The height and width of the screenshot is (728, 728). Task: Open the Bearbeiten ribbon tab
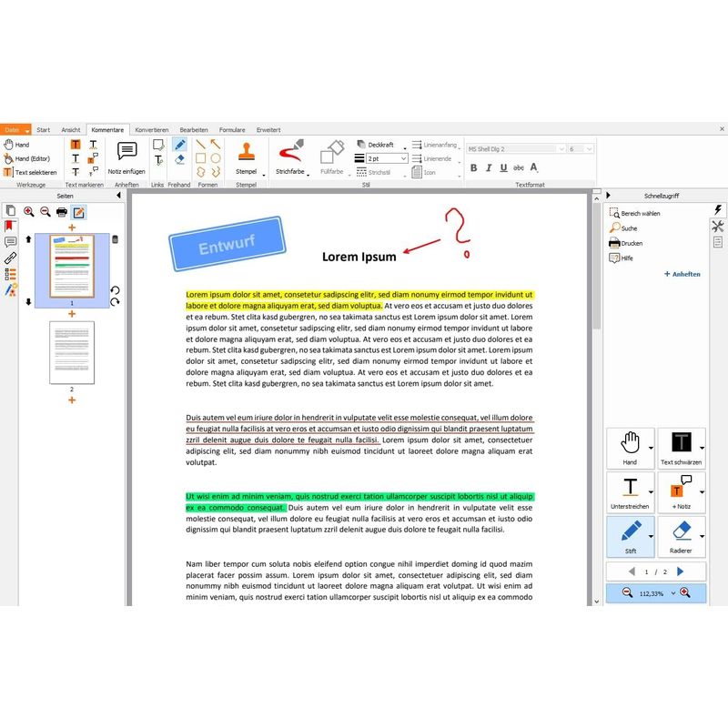coord(194,130)
